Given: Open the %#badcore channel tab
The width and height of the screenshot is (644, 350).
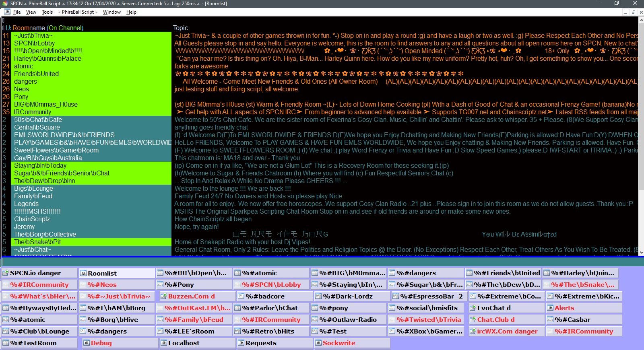Looking at the screenshot, I should tap(275, 296).
